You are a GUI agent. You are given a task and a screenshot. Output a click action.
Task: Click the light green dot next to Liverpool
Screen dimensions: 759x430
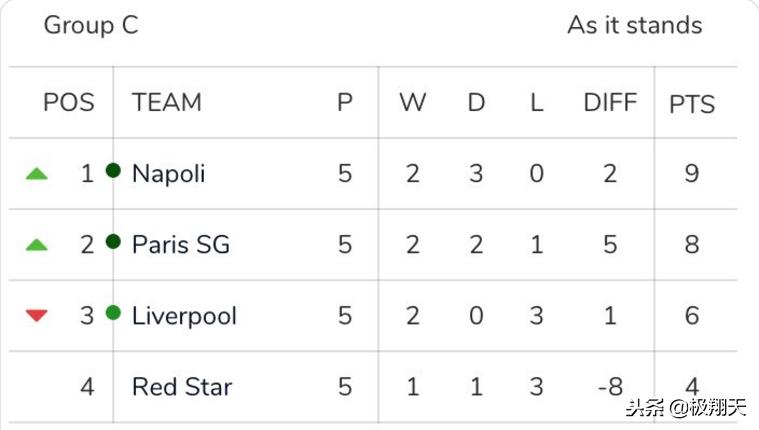pyautogui.click(x=113, y=313)
